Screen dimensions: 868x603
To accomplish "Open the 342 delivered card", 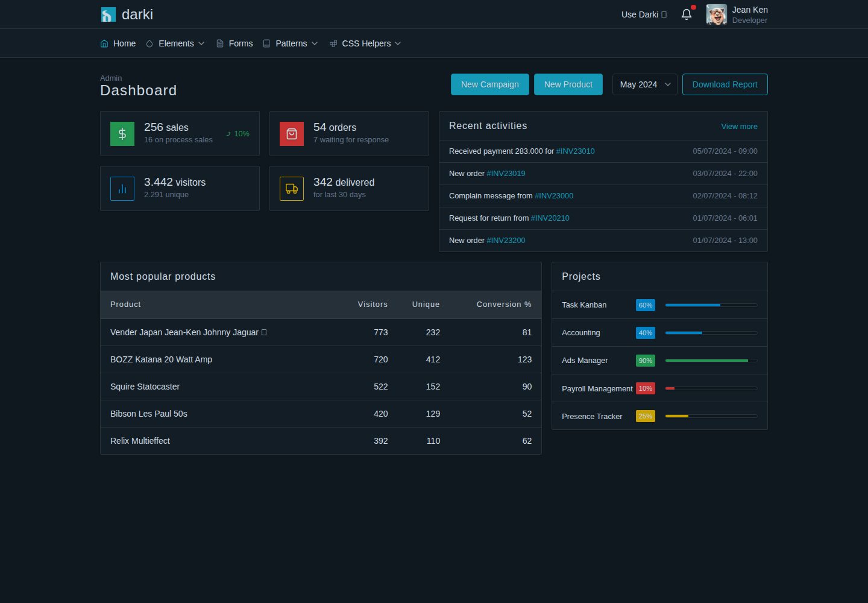I will pos(349,189).
